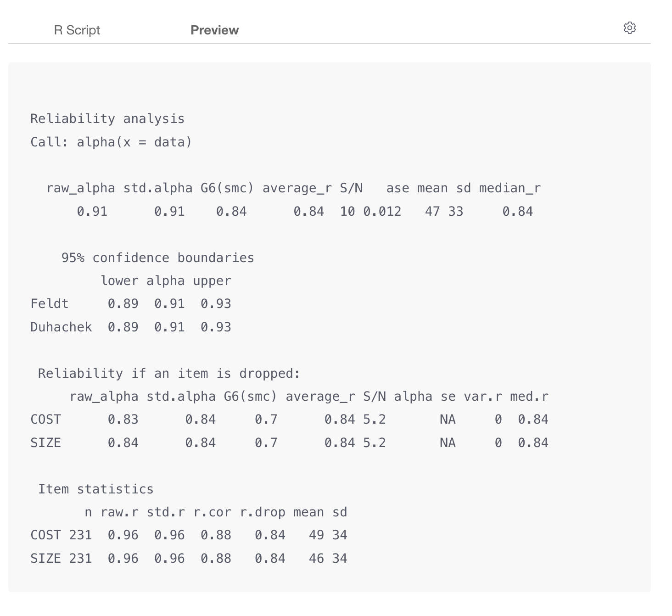
Task: Click the r.drop column header
Action: click(x=263, y=512)
